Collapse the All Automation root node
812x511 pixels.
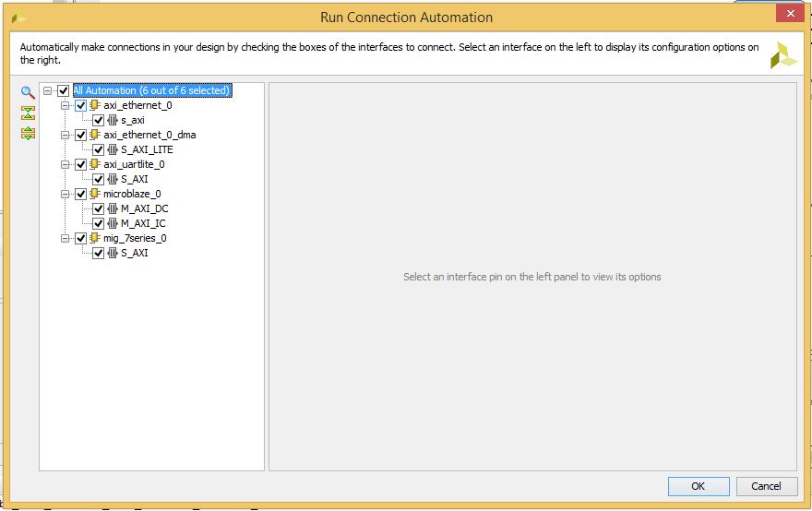48,90
